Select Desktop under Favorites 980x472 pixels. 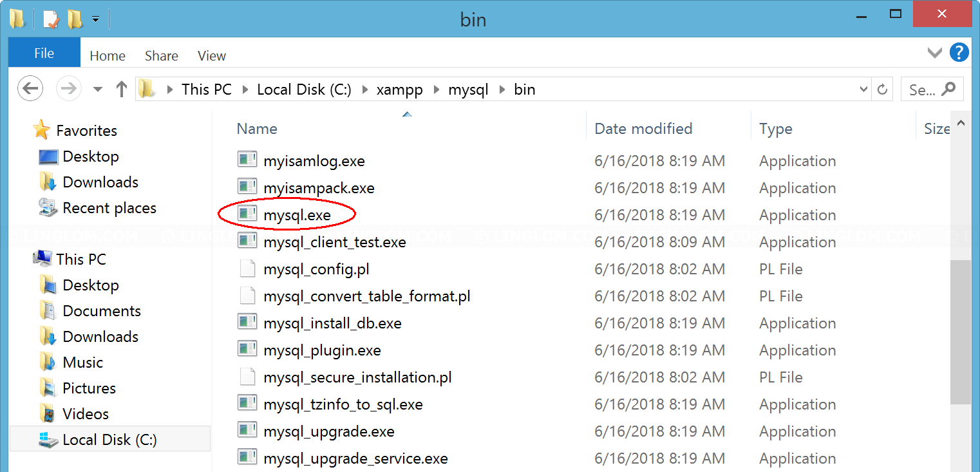pos(91,156)
